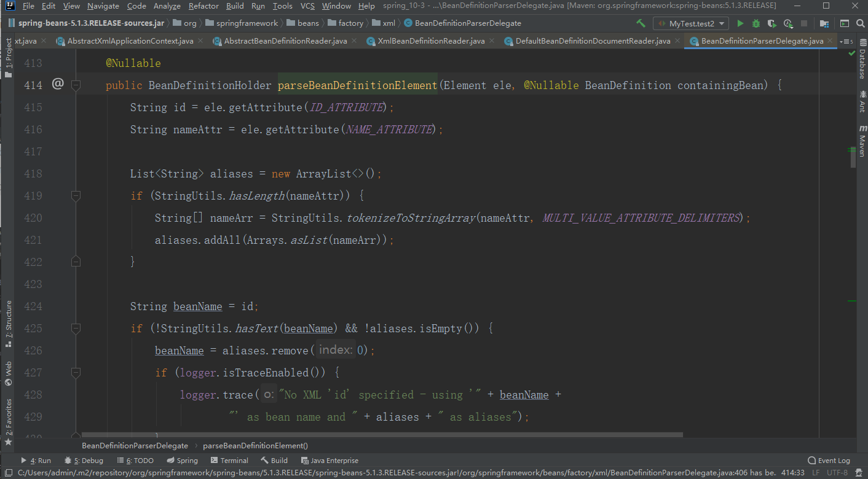Change the UTF-8 file encoding

(837, 473)
